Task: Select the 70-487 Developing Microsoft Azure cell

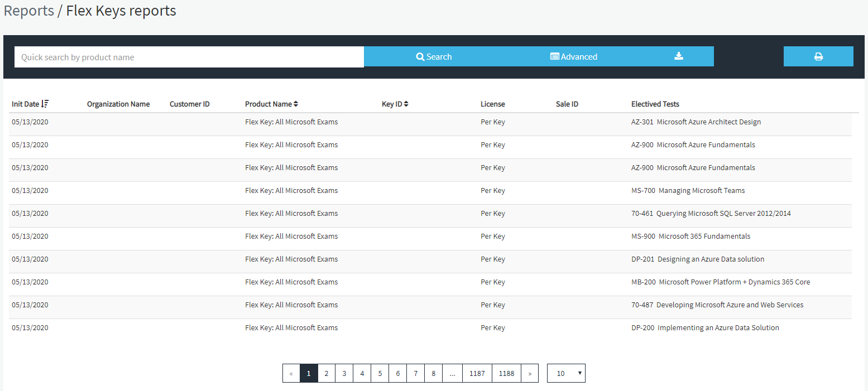Action: 717,305
